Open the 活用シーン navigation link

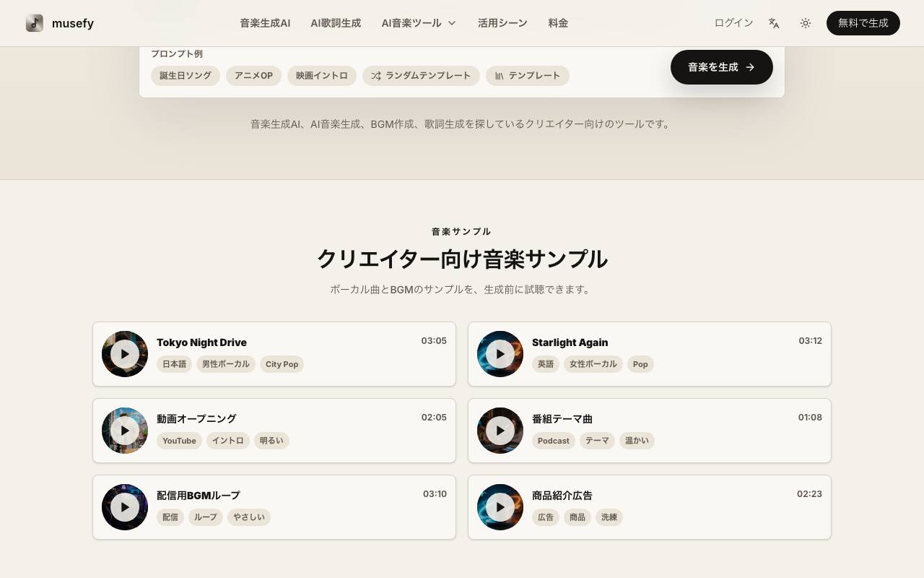point(502,23)
